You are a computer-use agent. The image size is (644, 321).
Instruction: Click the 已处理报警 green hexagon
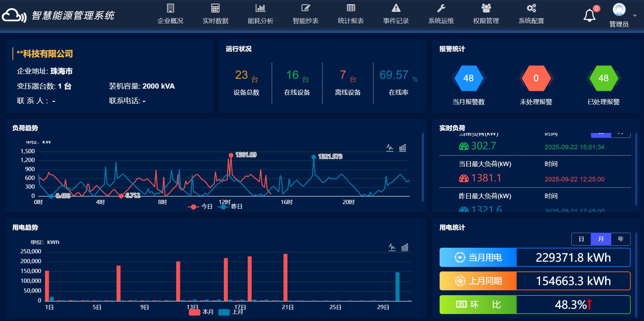pyautogui.click(x=604, y=78)
